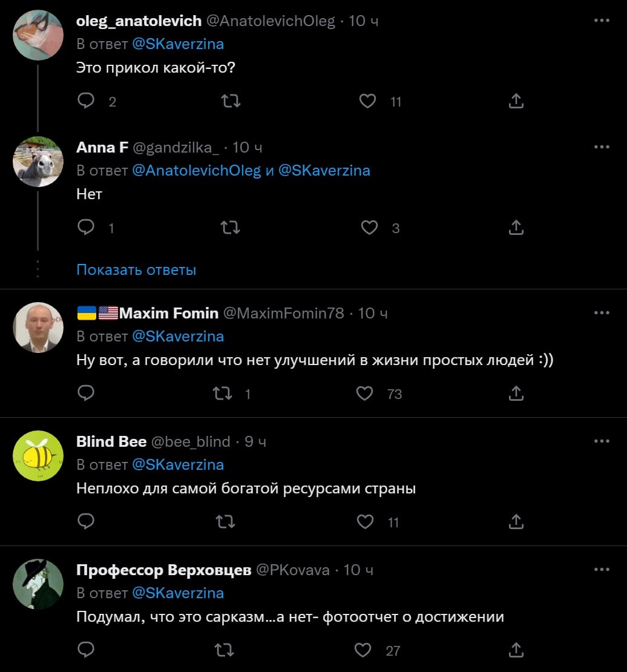The width and height of the screenshot is (627, 672).
Task: Share Anna F's reply
Action: pyautogui.click(x=516, y=228)
